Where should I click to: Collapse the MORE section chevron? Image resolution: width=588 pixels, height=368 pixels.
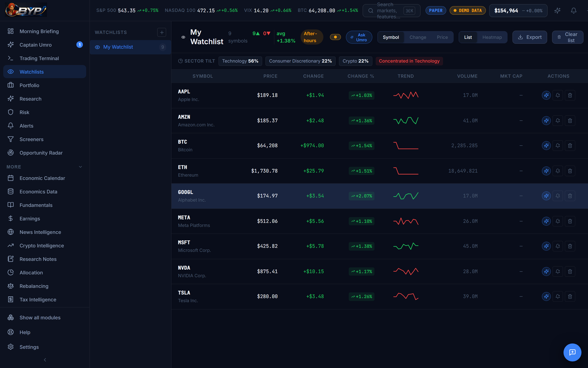click(x=80, y=167)
